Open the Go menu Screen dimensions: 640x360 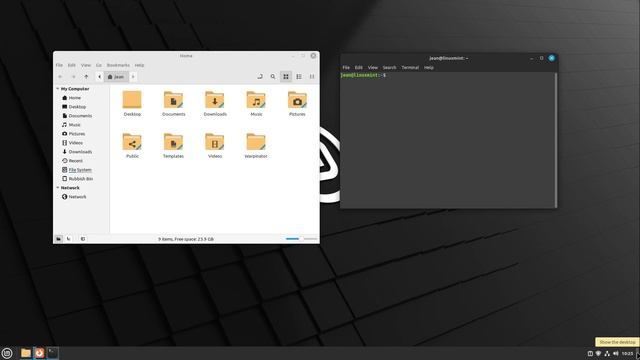click(99, 65)
